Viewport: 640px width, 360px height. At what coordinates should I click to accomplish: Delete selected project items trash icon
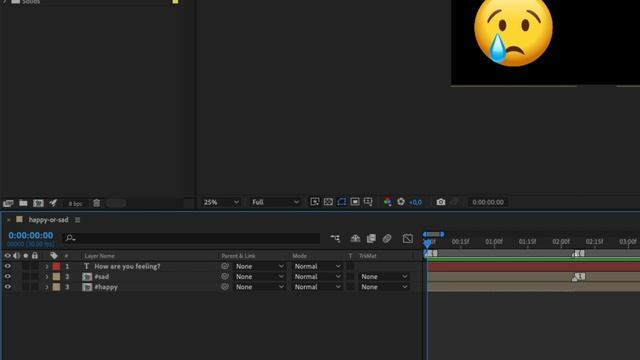point(96,203)
